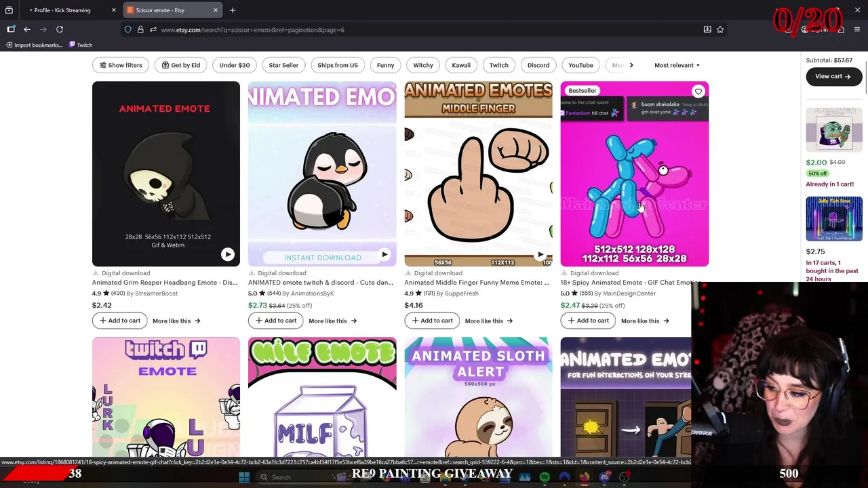Add 18+ Spicy Animated Emote to cart

pyautogui.click(x=588, y=321)
